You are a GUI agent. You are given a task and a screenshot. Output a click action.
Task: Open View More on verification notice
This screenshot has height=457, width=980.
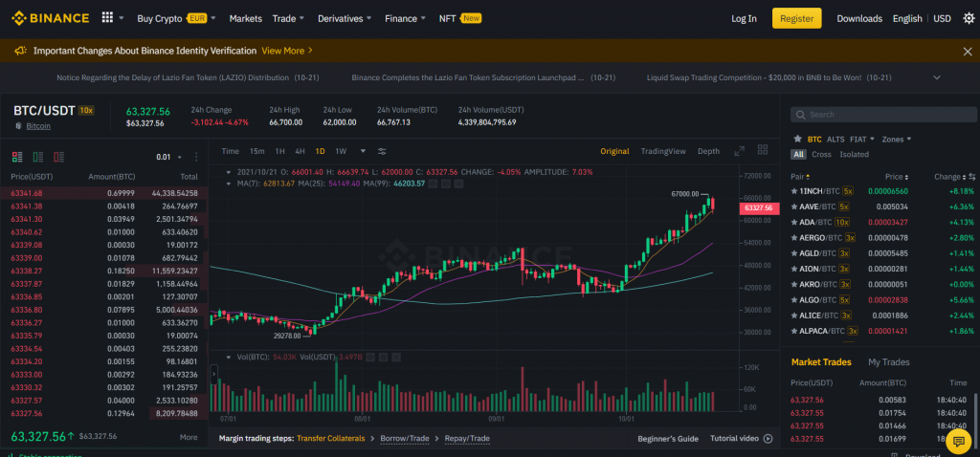tap(287, 51)
